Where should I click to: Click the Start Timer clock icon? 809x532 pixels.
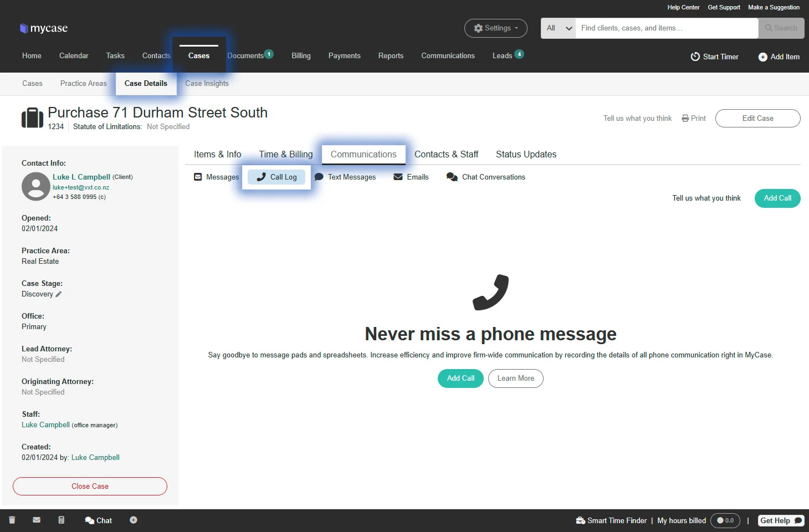(x=695, y=57)
